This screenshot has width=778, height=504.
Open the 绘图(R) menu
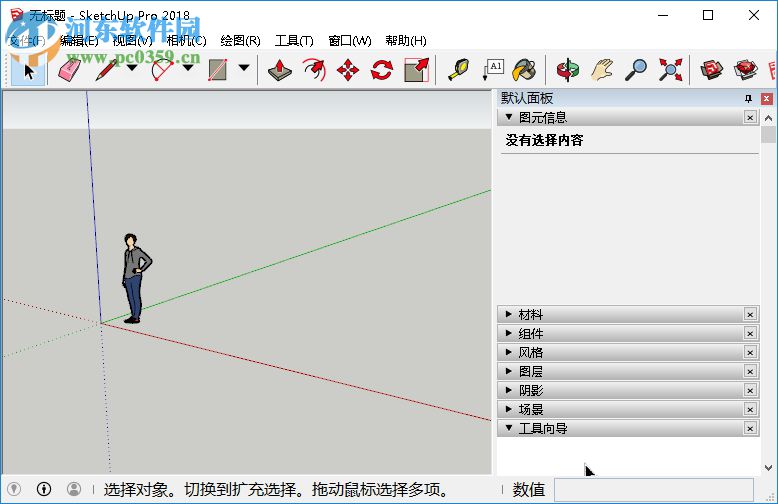pyautogui.click(x=240, y=41)
